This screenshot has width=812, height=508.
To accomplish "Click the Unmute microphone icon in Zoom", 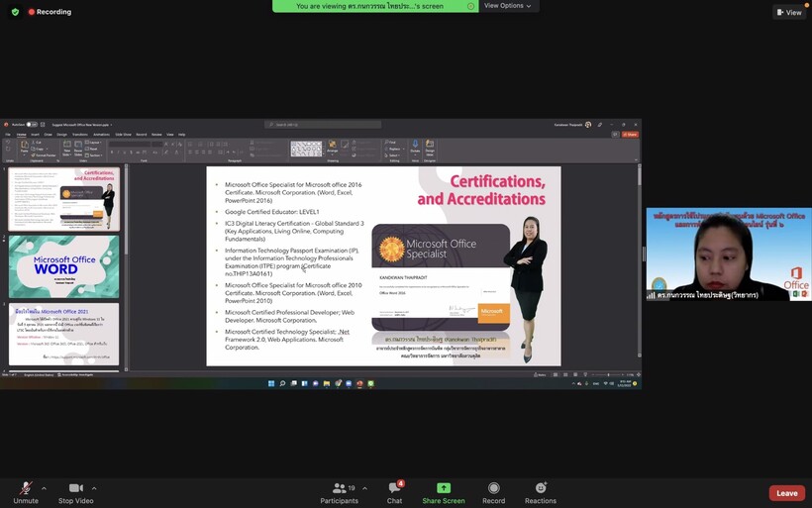I will click(26, 488).
